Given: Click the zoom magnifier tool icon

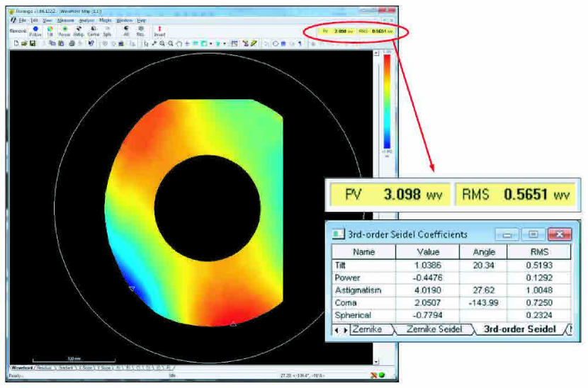Looking at the screenshot, I should click(x=162, y=43).
